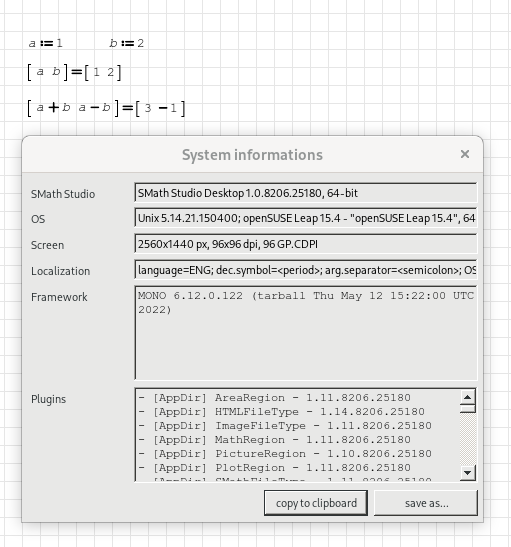
Task: Close the System informations dialog
Action: tap(465, 154)
